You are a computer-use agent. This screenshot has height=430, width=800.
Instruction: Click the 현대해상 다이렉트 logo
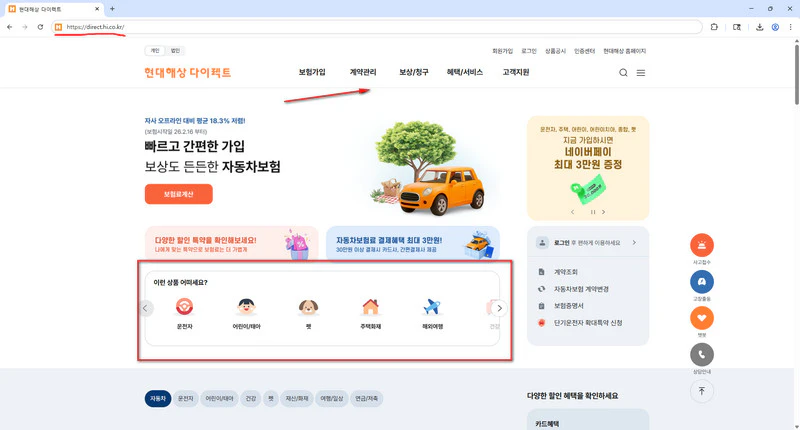187,72
